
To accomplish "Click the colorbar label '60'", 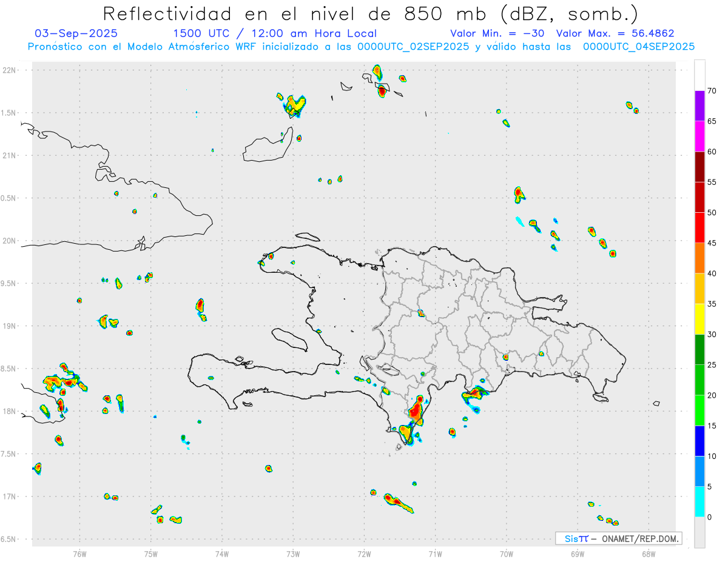I will point(712,152).
